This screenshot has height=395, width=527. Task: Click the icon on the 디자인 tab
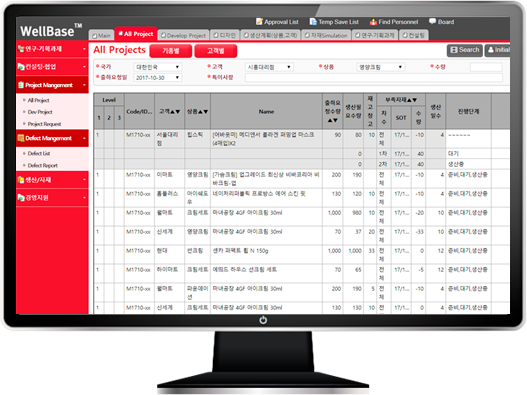[x=216, y=35]
